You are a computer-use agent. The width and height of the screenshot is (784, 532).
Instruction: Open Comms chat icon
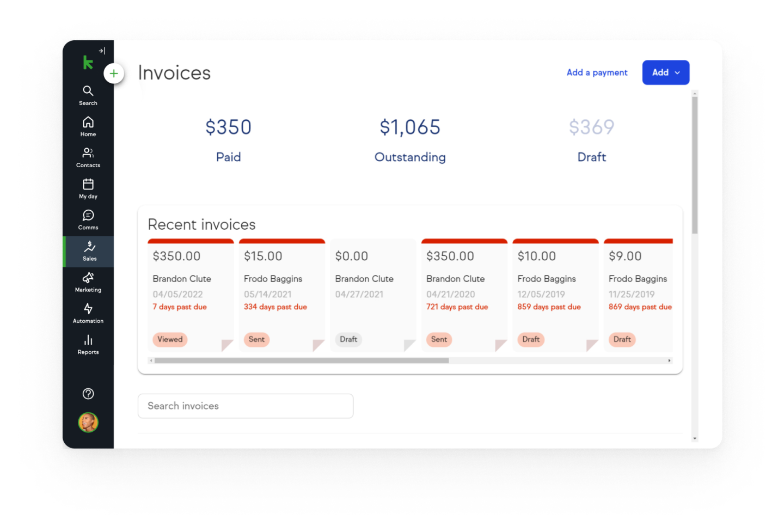pyautogui.click(x=88, y=219)
